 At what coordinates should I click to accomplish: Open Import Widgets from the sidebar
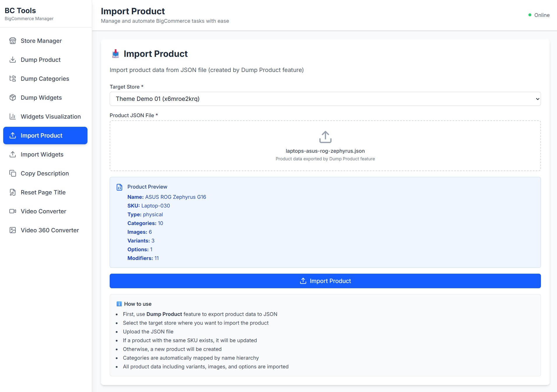click(42, 154)
